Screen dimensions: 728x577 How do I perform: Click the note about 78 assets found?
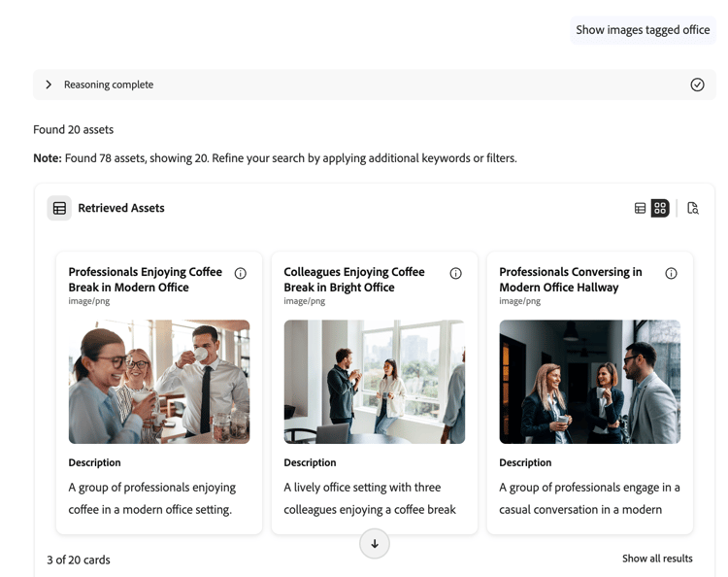click(x=275, y=158)
